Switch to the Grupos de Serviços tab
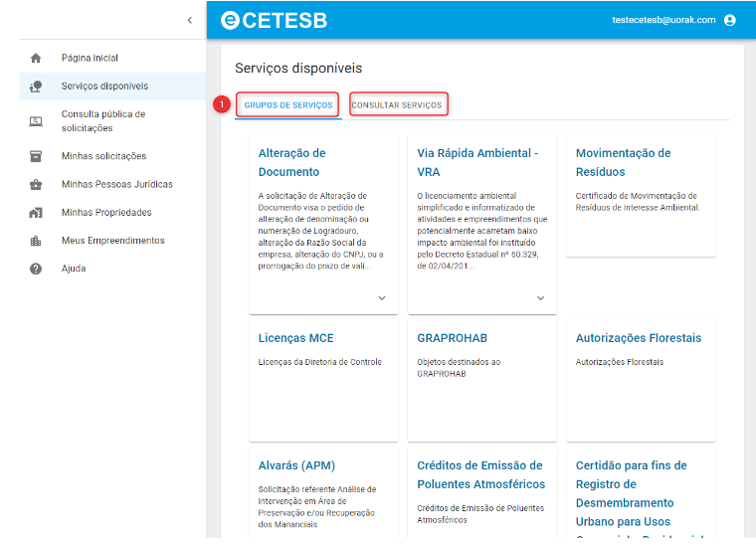Viewport: 756px width, 544px height. click(x=288, y=104)
